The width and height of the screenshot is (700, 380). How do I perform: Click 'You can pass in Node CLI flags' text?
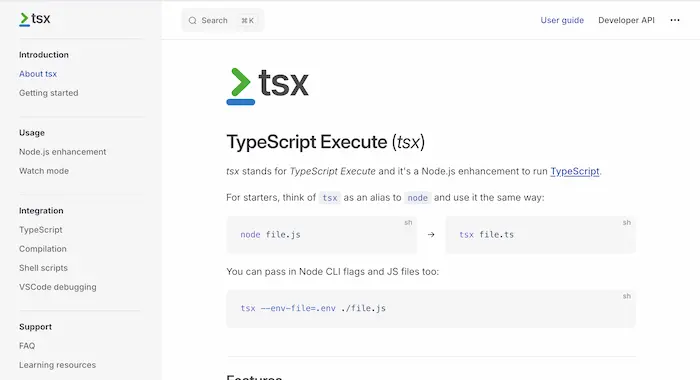pos(296,271)
